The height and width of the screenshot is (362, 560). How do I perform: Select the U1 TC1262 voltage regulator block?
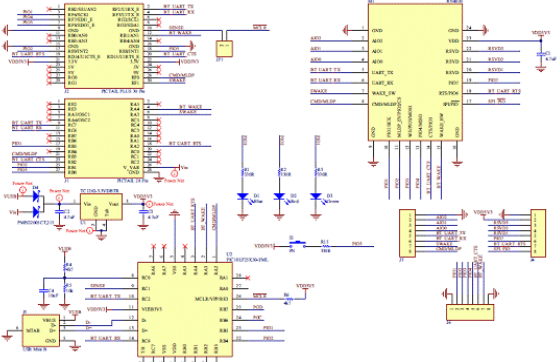point(101,207)
